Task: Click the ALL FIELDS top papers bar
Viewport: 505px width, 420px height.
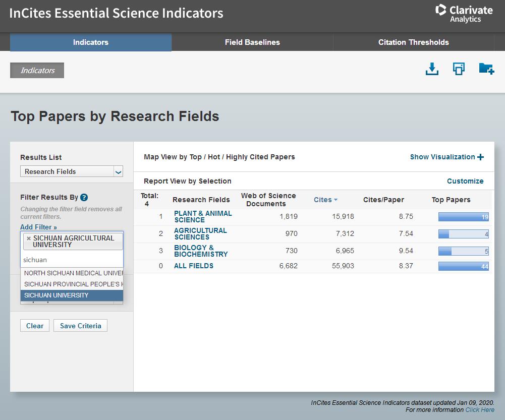Action: [x=463, y=266]
